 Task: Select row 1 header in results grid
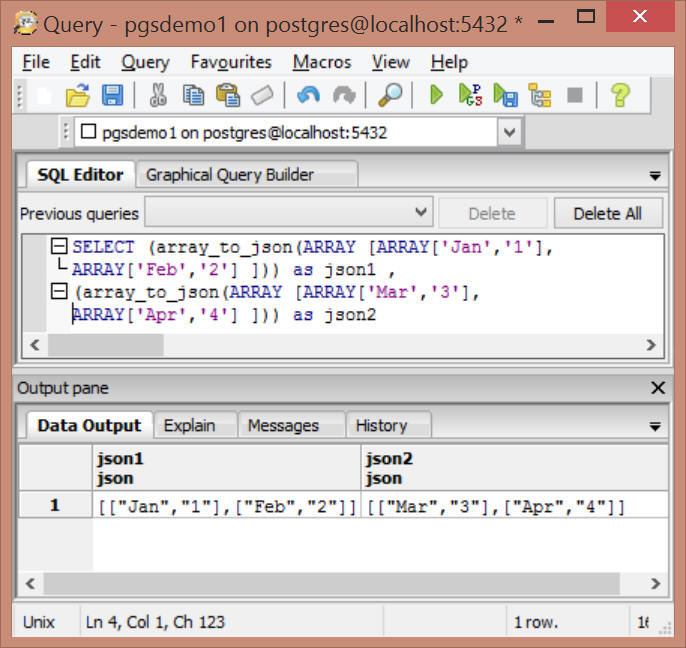pos(55,505)
